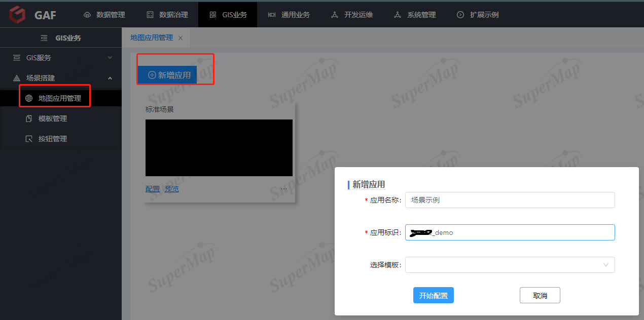The image size is (644, 320).
Task: Open the ... more options on 标准场景
Action: click(283, 188)
